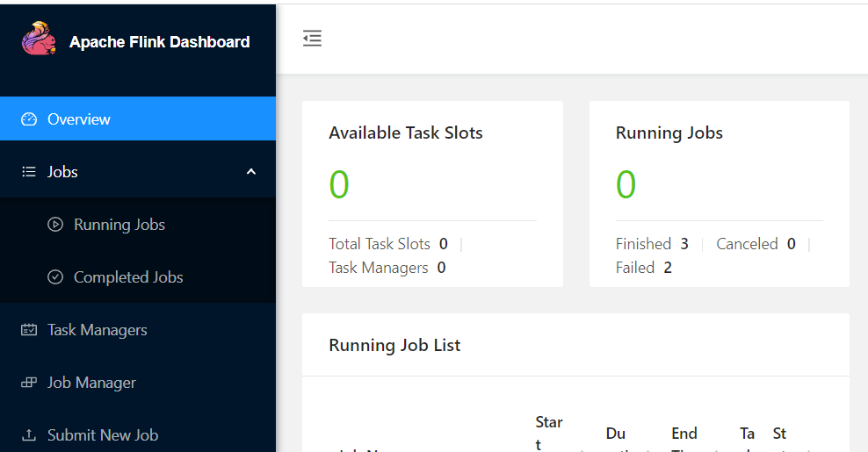
Task: Click the Canceled 0 jobs statistic
Action: pyautogui.click(x=756, y=243)
